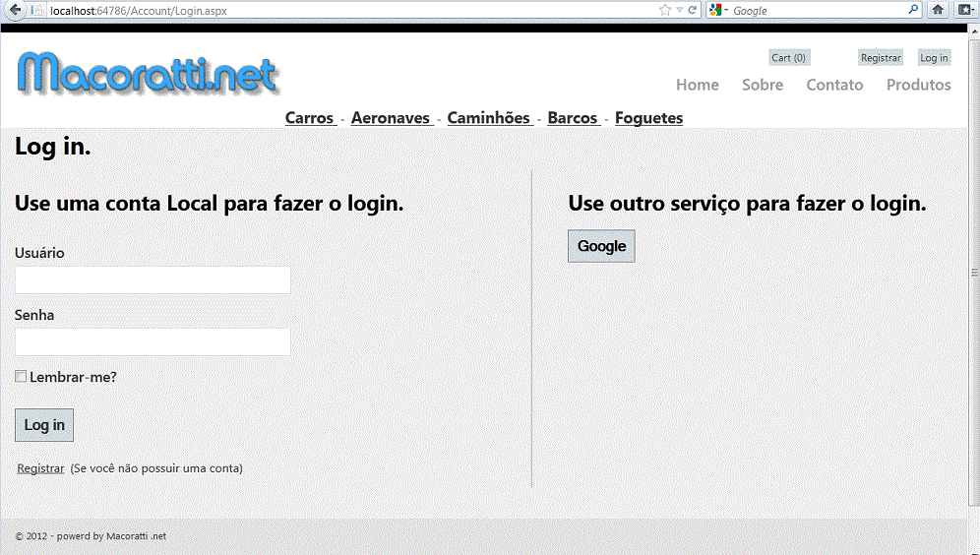Click the browser back arrow button
Viewport: 980px width, 555px height.
[x=16, y=10]
